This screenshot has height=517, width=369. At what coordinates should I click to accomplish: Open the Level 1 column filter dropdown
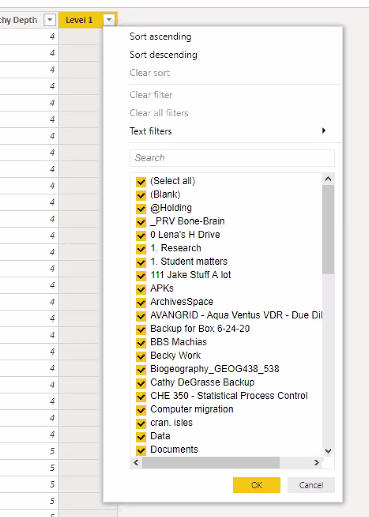click(109, 20)
